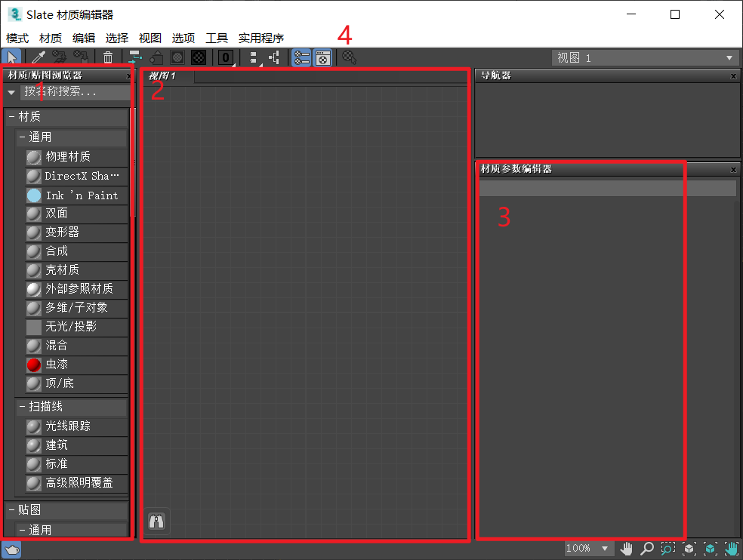This screenshot has height=560, width=743.
Task: Toggle the Parameter Editor panel button
Action: pyautogui.click(x=322, y=57)
